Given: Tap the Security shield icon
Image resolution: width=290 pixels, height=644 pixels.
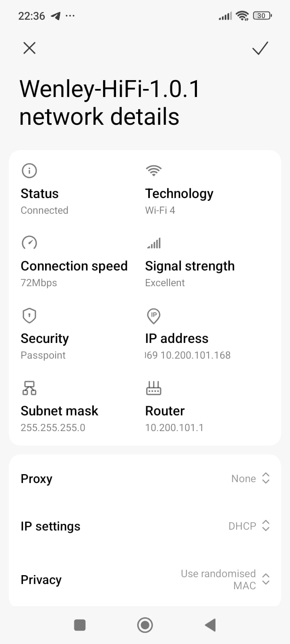Looking at the screenshot, I should (29, 316).
